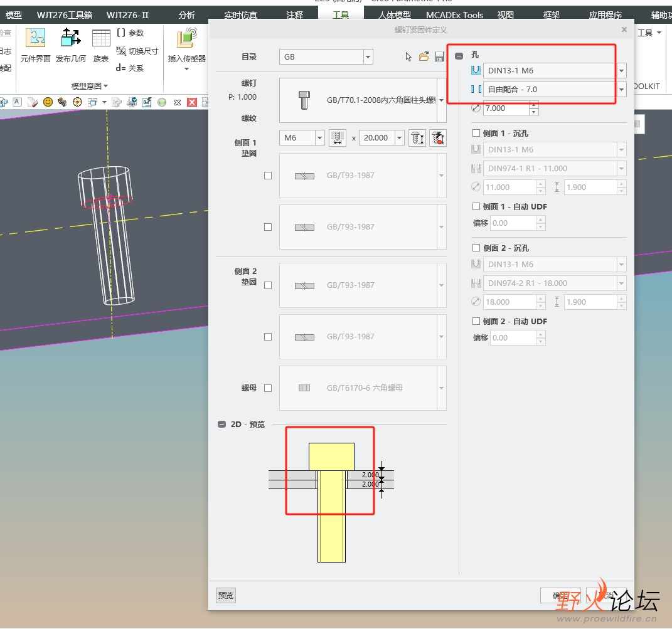Decrease the 7.000 hole diameter with down arrow

tap(533, 112)
